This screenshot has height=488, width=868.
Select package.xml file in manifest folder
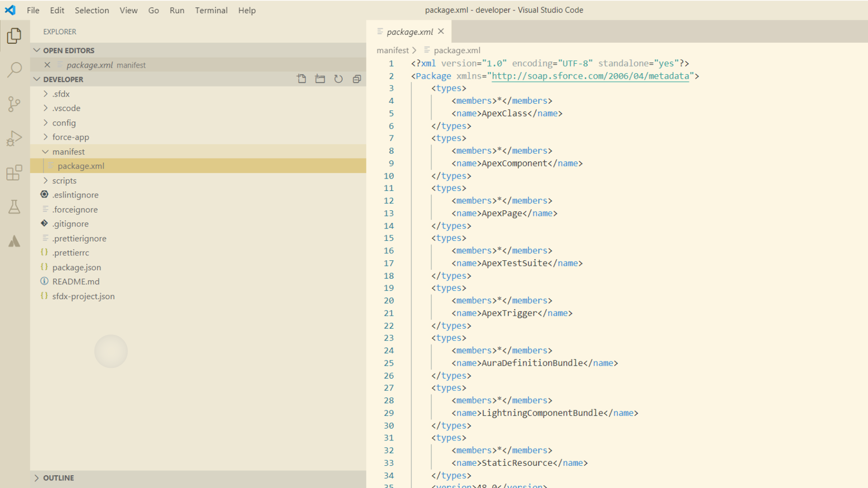tap(198, 166)
